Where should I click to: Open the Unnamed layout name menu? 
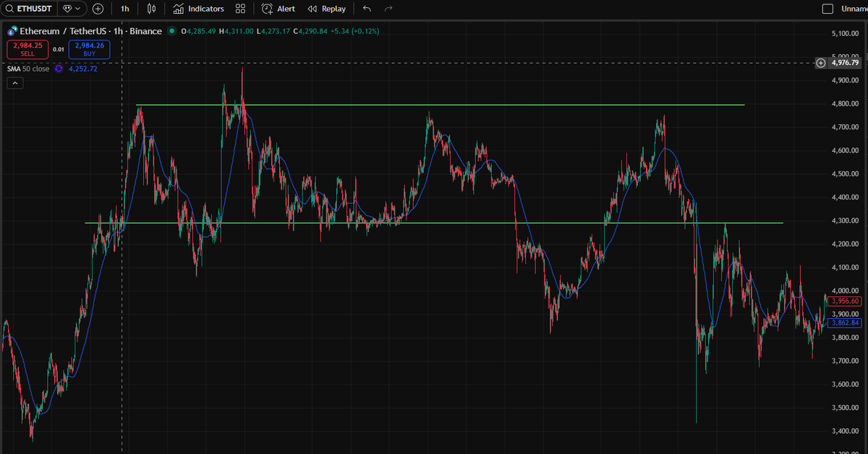point(854,9)
